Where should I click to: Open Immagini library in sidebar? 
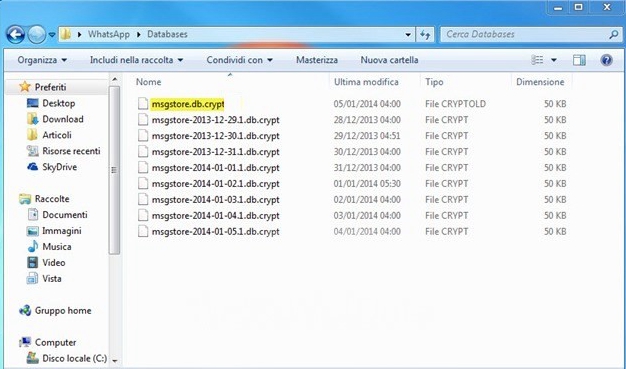tap(61, 230)
